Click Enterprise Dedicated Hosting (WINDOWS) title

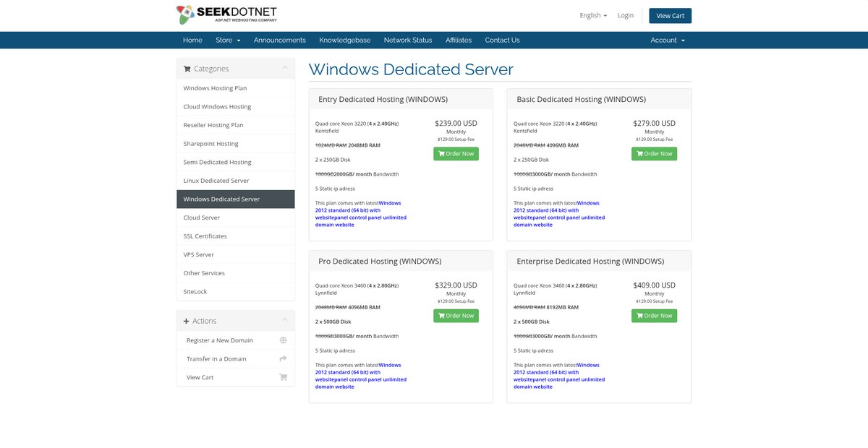click(590, 261)
